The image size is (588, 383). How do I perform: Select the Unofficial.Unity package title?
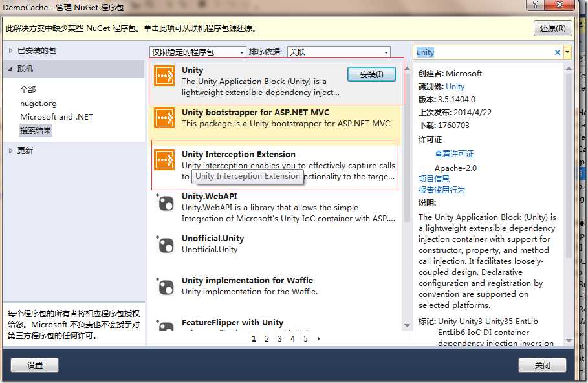point(213,239)
